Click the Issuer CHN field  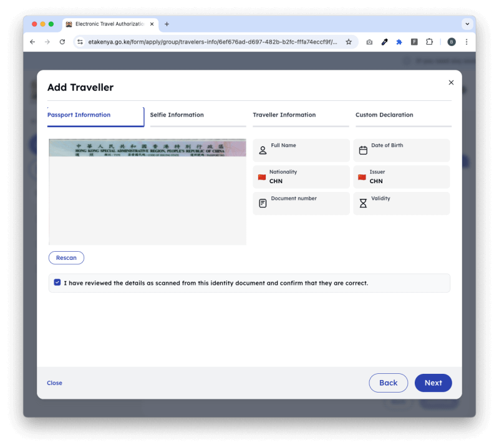coord(402,177)
